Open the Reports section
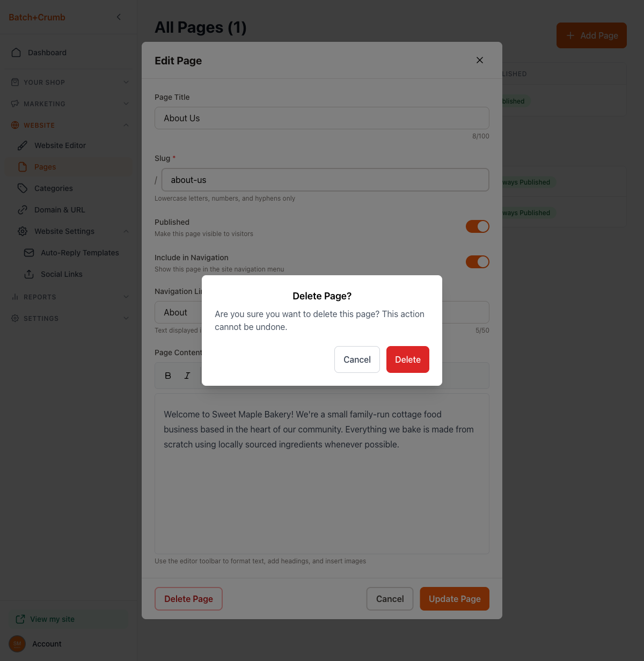Screen dimensions: 644x661 tap(70, 297)
